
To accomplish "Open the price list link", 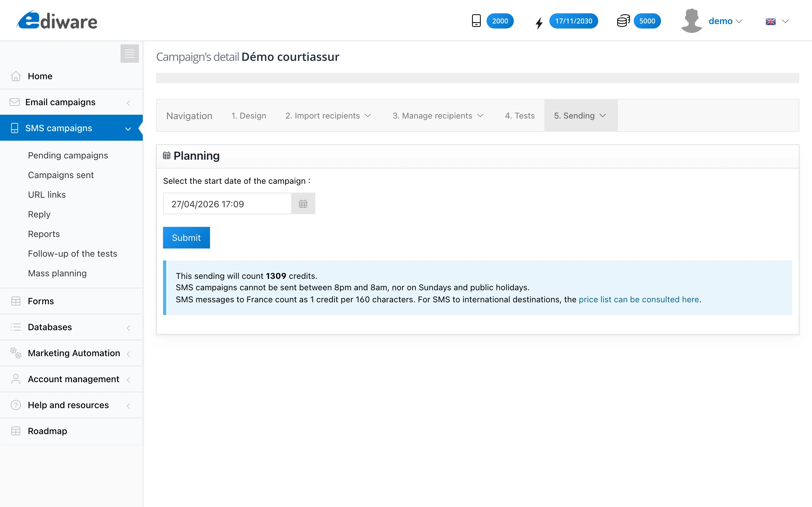I will 638,299.
